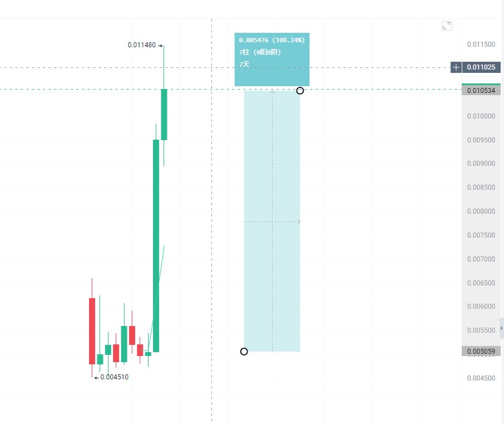Click the 0.004500 price axis tick
Screen dimensions: 504x425
point(481,378)
